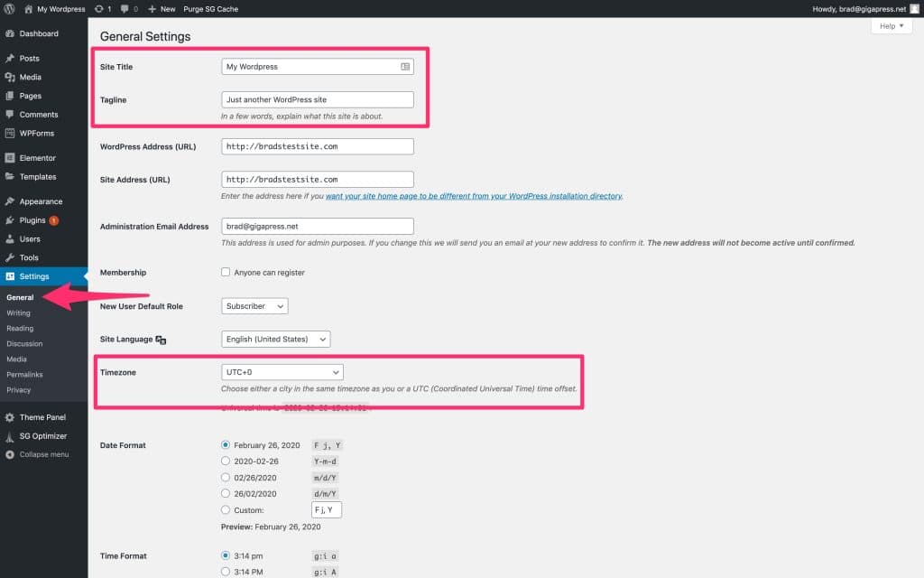Click the Users person icon

10,238
